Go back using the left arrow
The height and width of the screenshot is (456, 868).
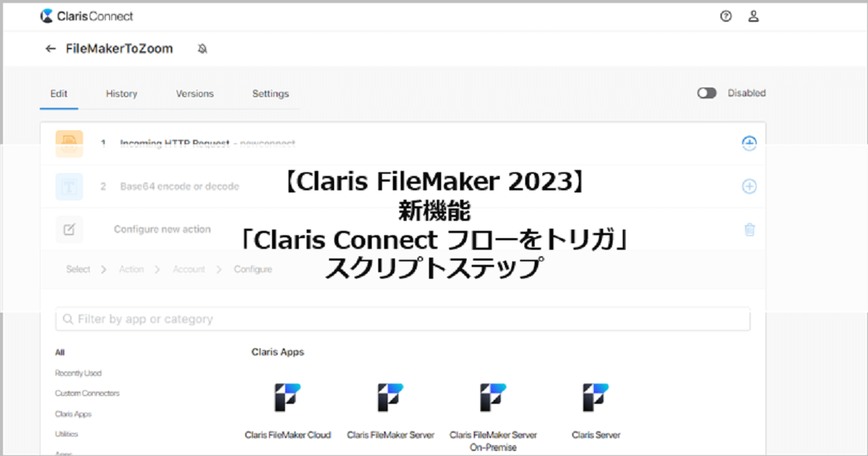coord(50,48)
